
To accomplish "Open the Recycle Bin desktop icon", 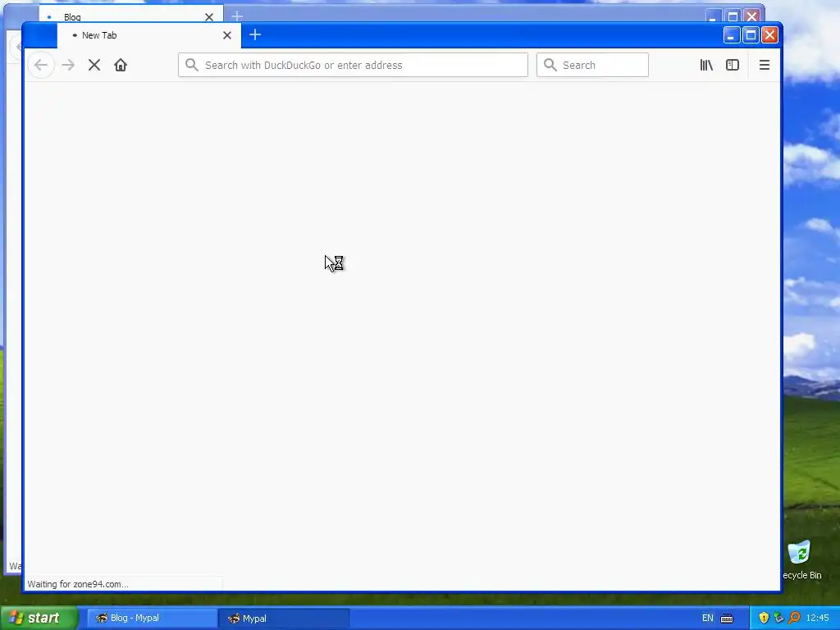I will tap(801, 559).
